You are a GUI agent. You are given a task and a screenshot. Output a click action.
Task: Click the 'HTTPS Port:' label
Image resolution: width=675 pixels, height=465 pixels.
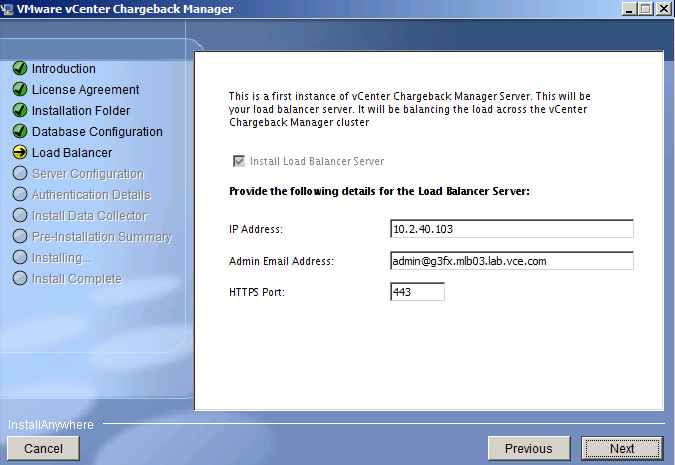click(x=257, y=292)
